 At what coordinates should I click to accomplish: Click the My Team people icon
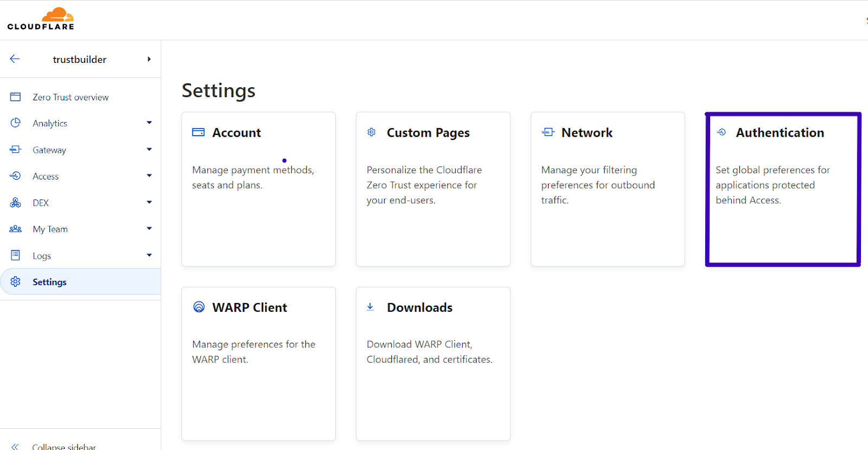(x=15, y=229)
